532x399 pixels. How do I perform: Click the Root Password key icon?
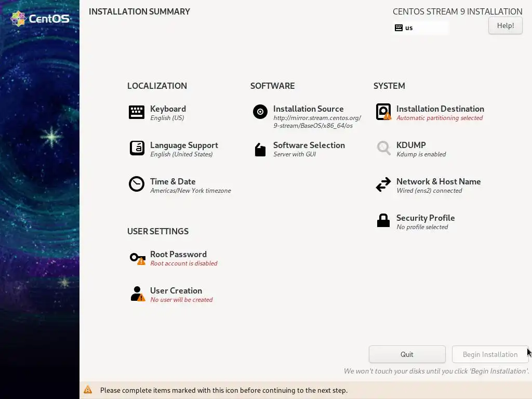[x=137, y=259]
